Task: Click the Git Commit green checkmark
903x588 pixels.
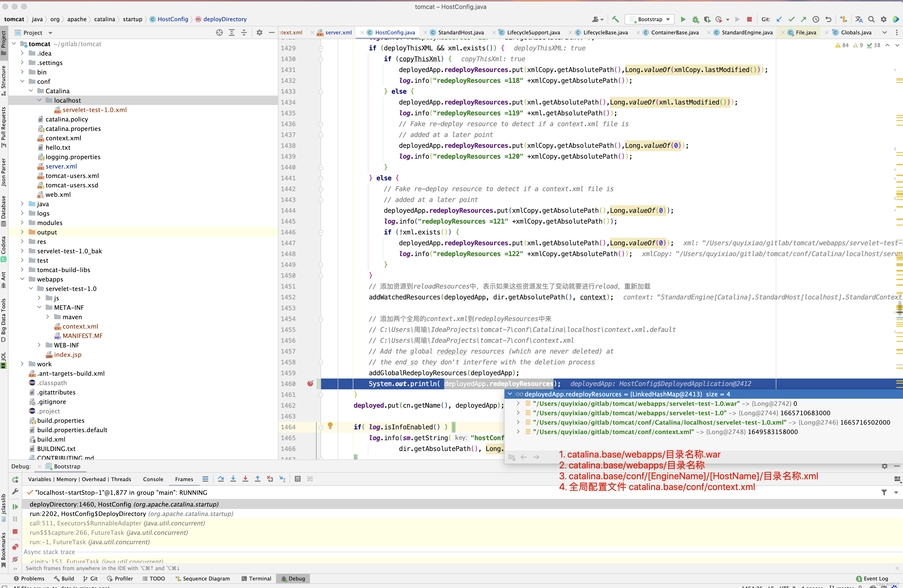Action: pyautogui.click(x=791, y=19)
